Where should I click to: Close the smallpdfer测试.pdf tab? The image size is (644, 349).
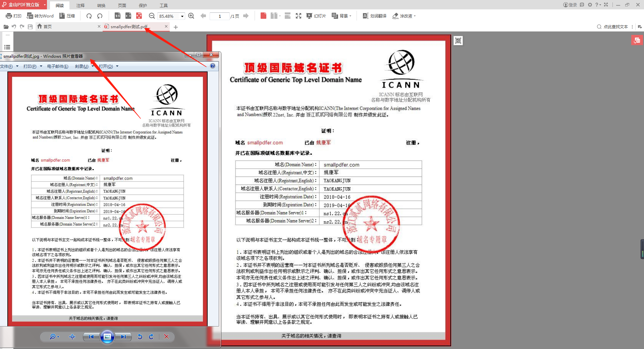pyautogui.click(x=166, y=26)
